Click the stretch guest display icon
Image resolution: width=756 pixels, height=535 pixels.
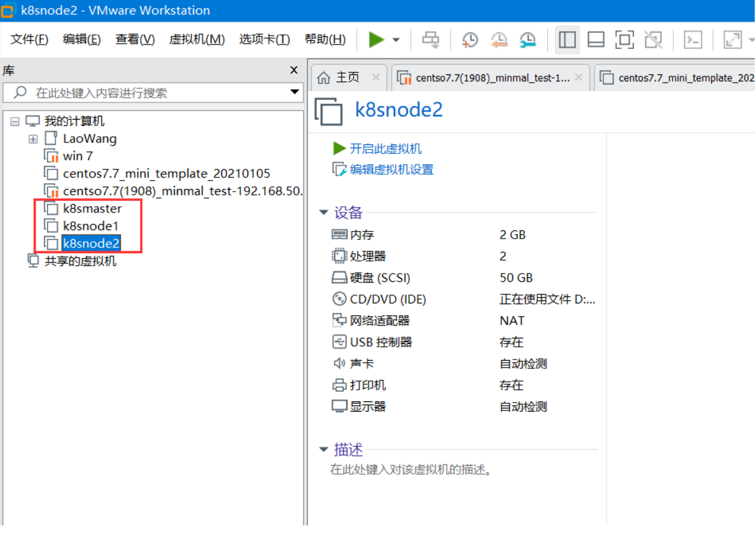click(732, 40)
